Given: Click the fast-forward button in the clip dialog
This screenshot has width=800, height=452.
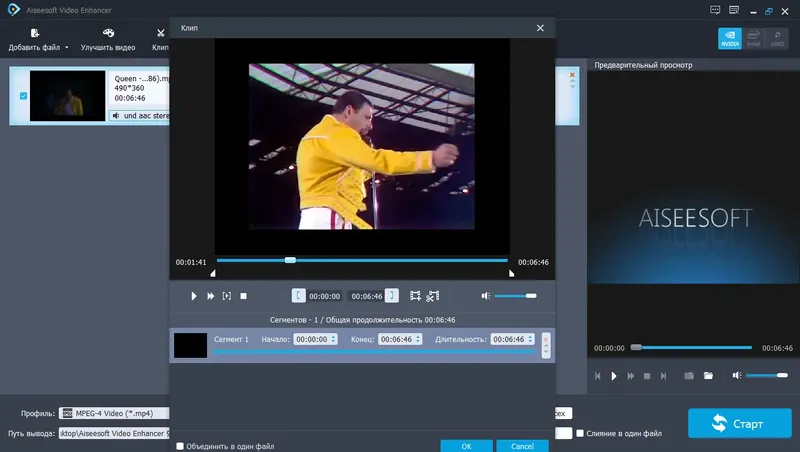Looking at the screenshot, I should [x=210, y=296].
